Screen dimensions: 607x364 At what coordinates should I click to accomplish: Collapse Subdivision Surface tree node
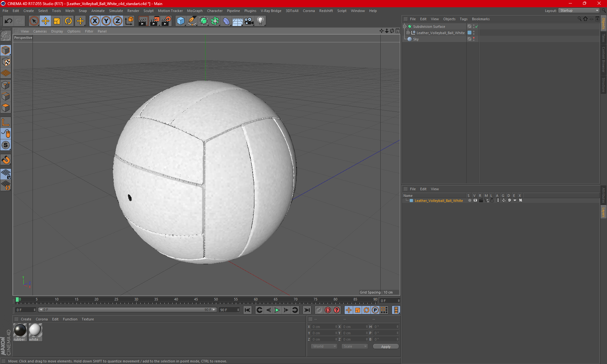pos(404,27)
